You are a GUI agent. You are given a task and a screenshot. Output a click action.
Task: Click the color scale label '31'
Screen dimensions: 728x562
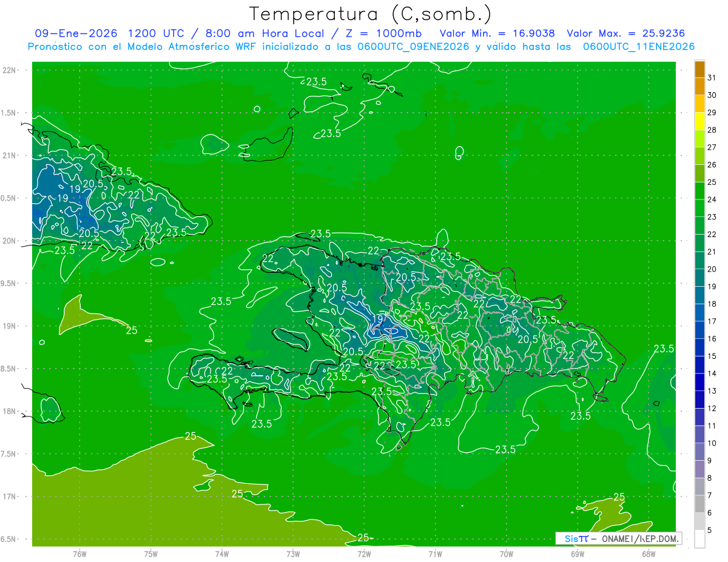point(712,78)
